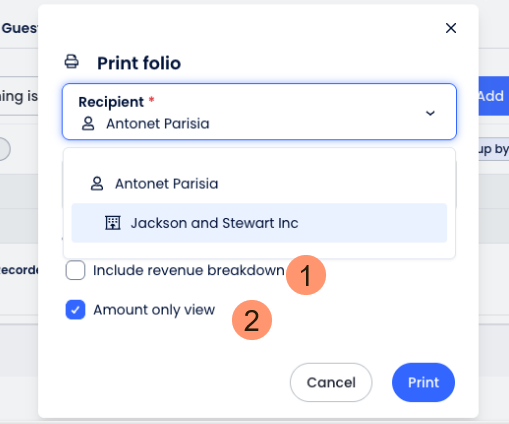Viewport: 509px width, 424px height.
Task: Open the Recipient combo box
Action: tap(259, 112)
